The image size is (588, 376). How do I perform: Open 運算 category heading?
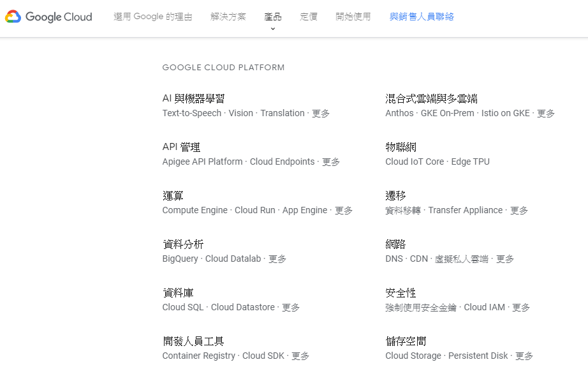[173, 195]
